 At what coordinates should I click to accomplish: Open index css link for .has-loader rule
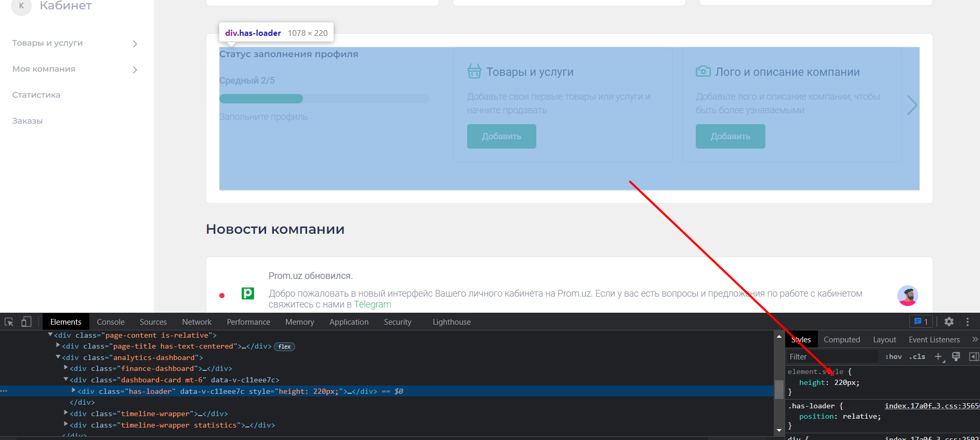point(932,406)
